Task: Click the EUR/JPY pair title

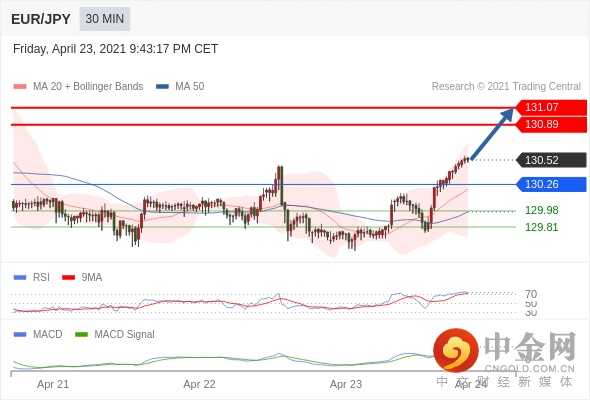Action: tap(41, 19)
